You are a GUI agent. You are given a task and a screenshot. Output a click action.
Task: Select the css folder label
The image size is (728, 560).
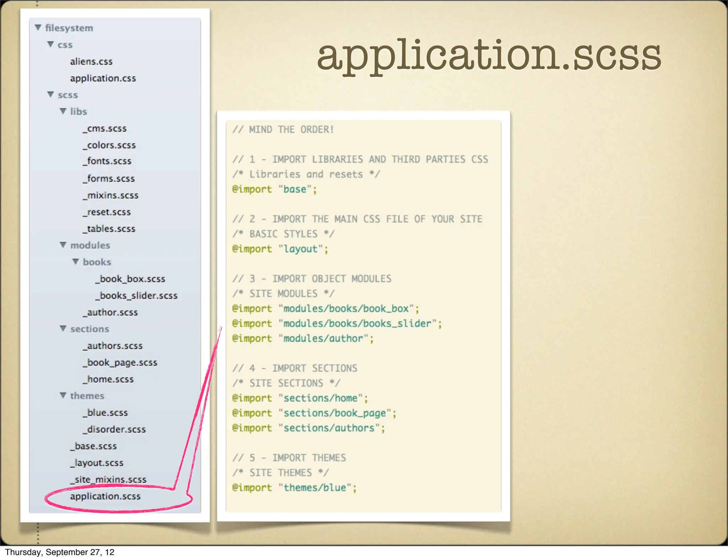click(x=65, y=45)
